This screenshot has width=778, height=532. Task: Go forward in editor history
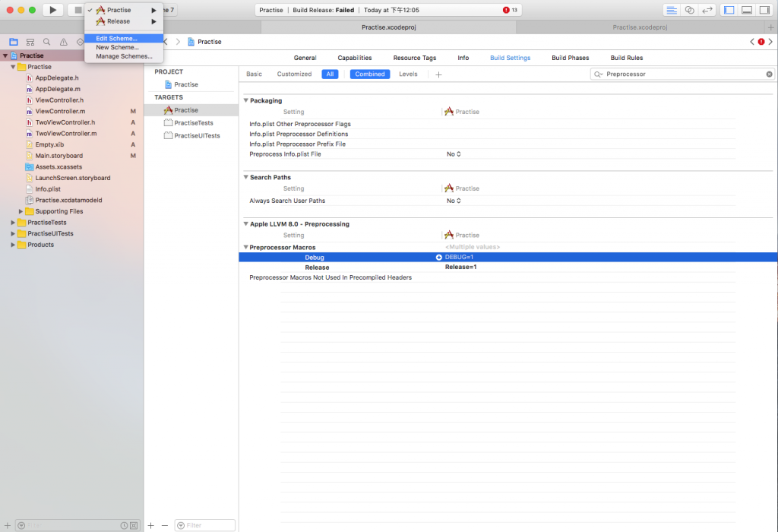(178, 42)
